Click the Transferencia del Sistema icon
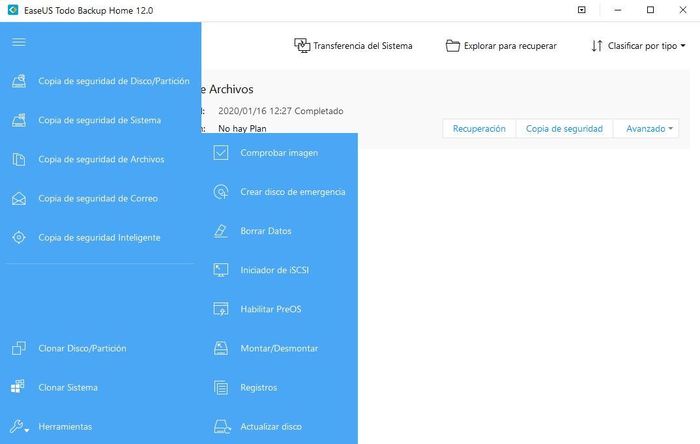The height and width of the screenshot is (444, 700). pyautogui.click(x=302, y=46)
